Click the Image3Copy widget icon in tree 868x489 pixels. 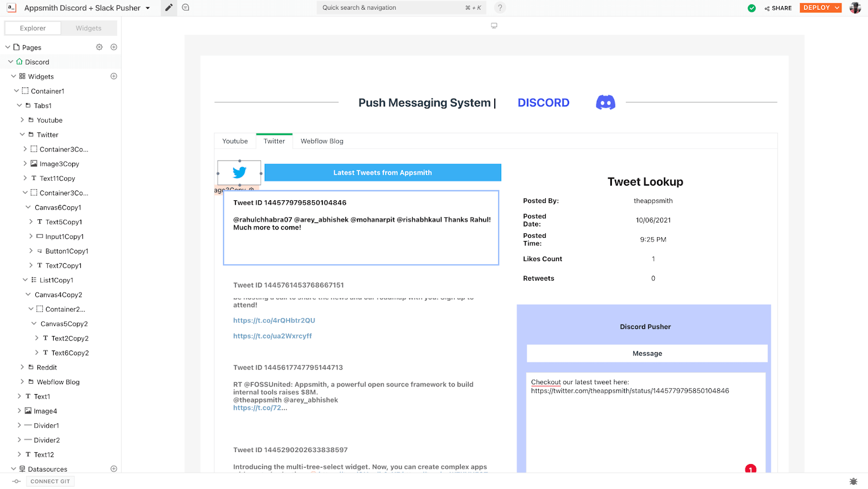34,164
